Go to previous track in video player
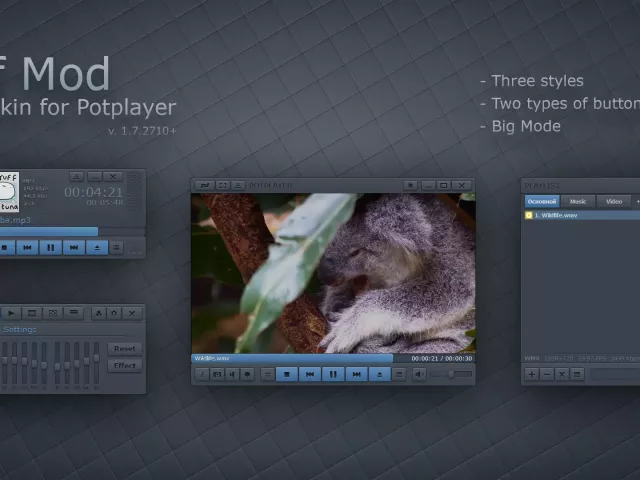The image size is (640, 480). coord(310,374)
